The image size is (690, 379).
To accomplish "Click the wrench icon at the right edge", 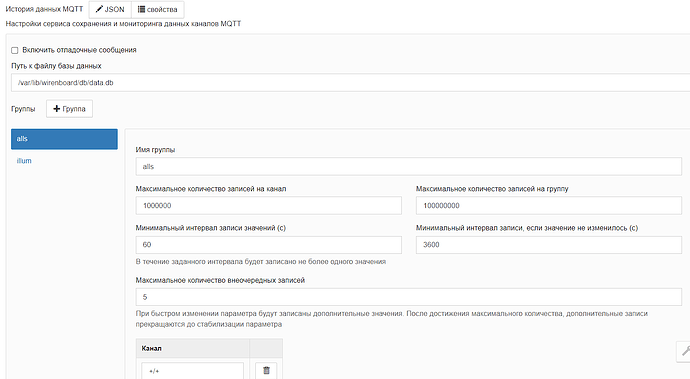I will (684, 351).
